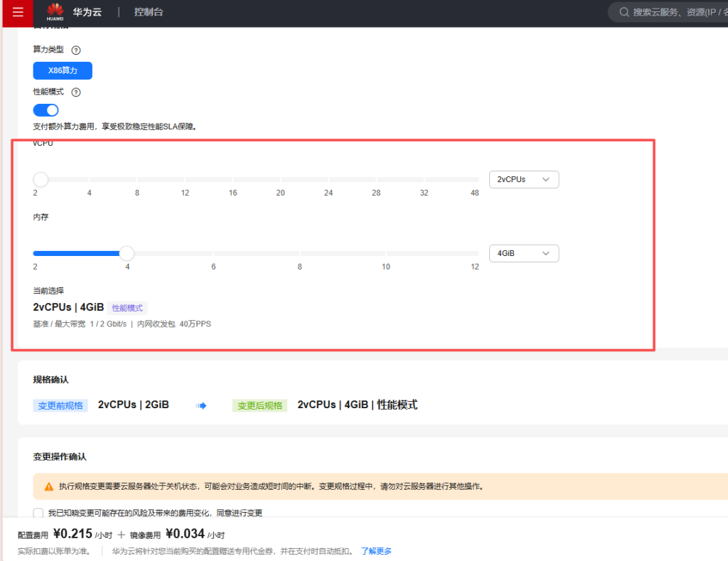Select the X86算力 compute type button
The height and width of the screenshot is (561, 728).
click(x=63, y=70)
